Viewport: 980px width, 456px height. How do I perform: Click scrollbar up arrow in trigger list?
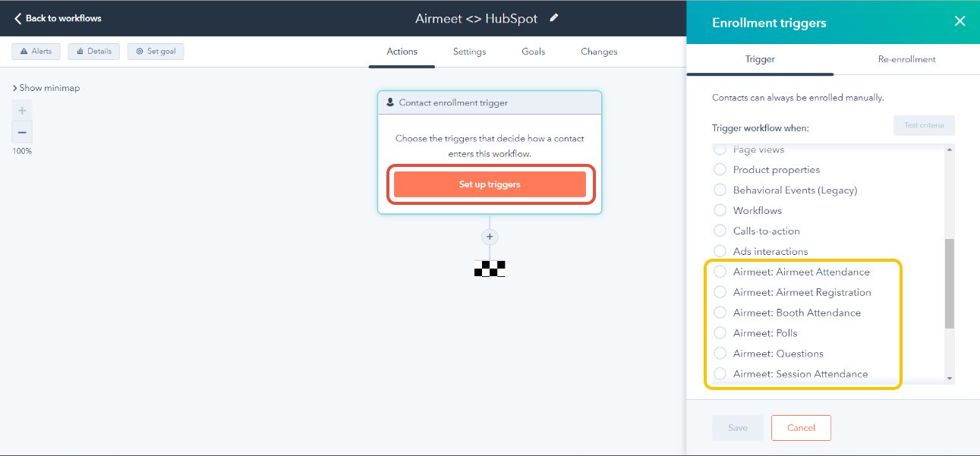tap(949, 149)
